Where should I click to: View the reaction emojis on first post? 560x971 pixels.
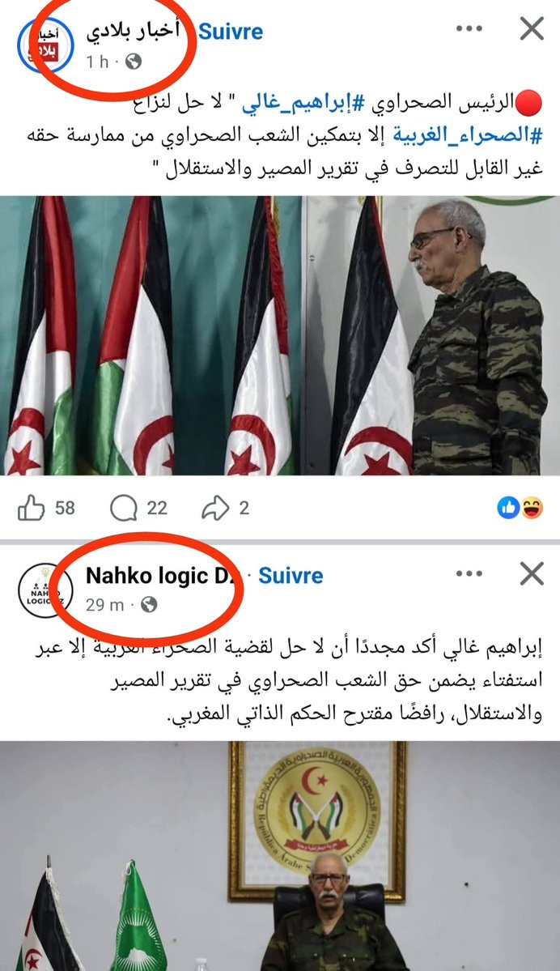pyautogui.click(x=520, y=509)
